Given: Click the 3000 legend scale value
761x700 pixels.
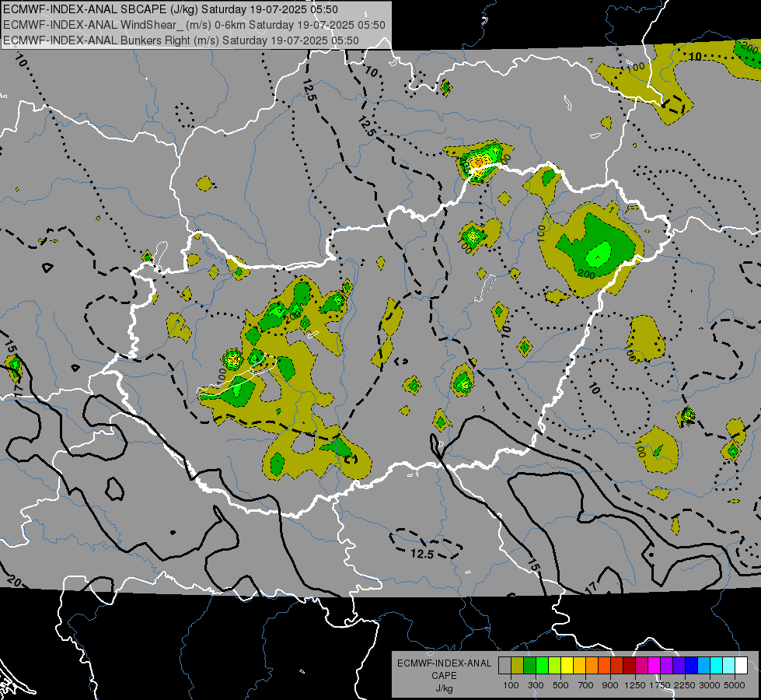Looking at the screenshot, I should point(710,685).
